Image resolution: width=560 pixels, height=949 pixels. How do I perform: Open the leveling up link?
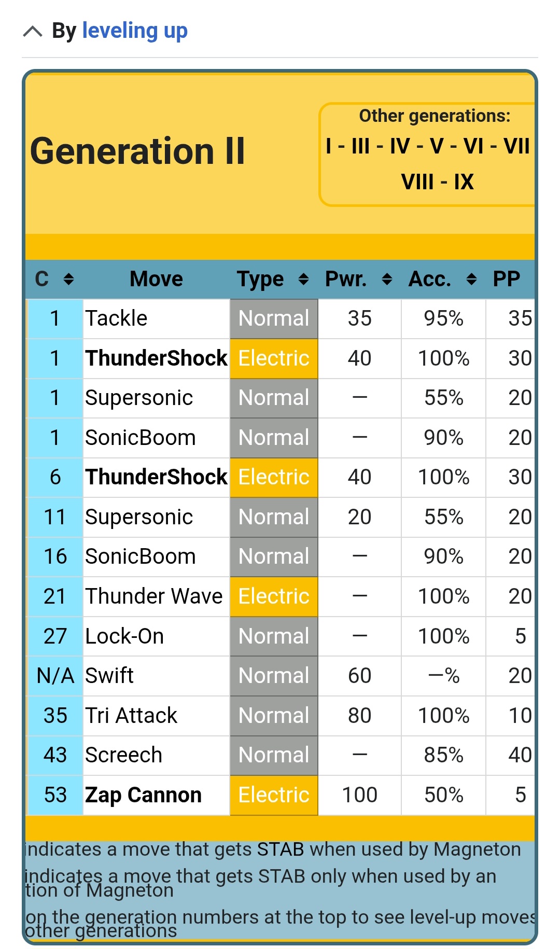pos(135,31)
